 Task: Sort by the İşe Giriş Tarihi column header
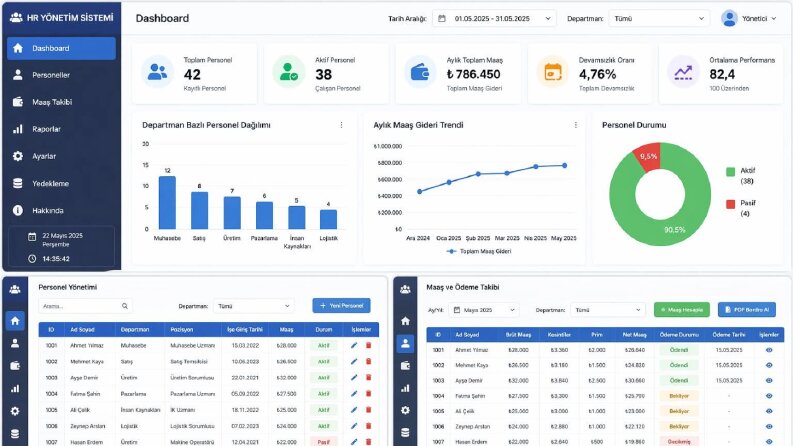pos(245,330)
